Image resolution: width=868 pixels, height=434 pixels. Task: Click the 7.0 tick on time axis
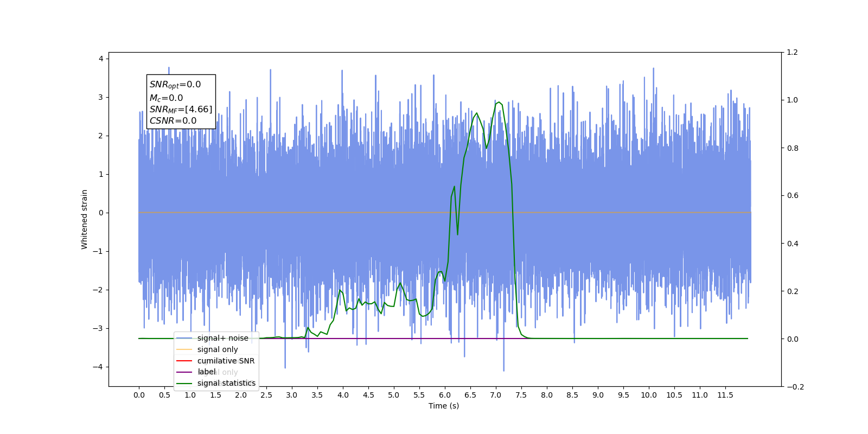coord(496,395)
